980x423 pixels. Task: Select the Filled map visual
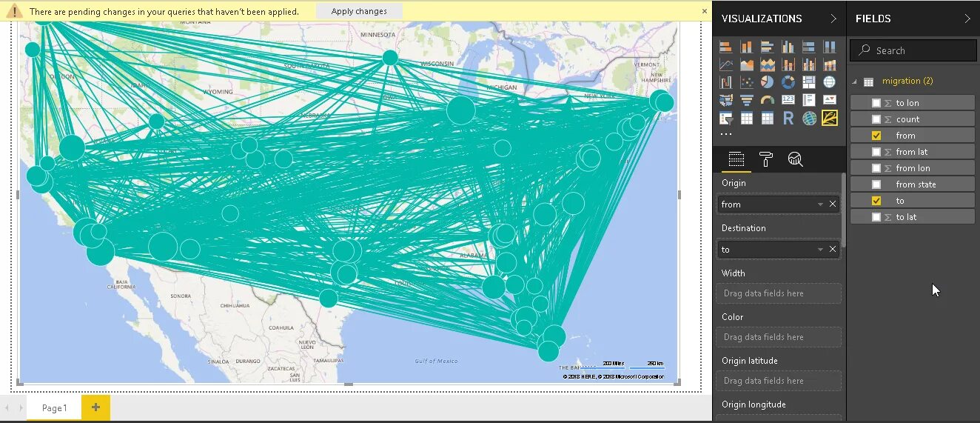(x=725, y=100)
